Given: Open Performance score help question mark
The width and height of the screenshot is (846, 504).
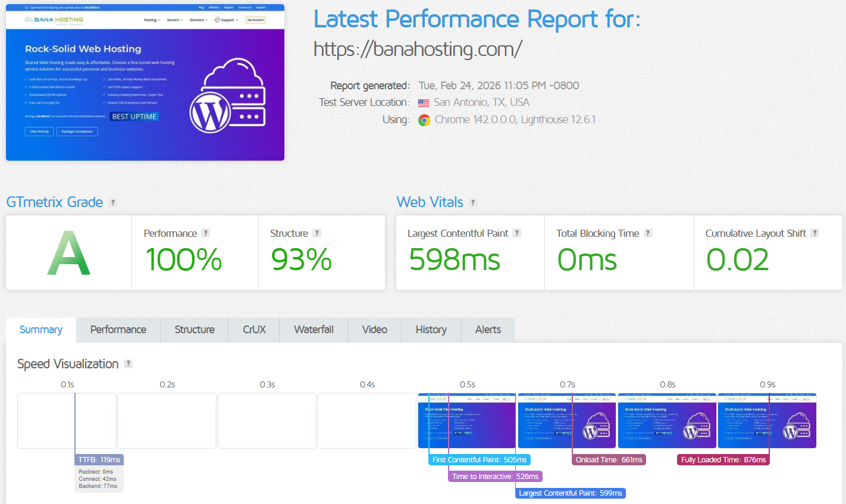Looking at the screenshot, I should point(205,233).
